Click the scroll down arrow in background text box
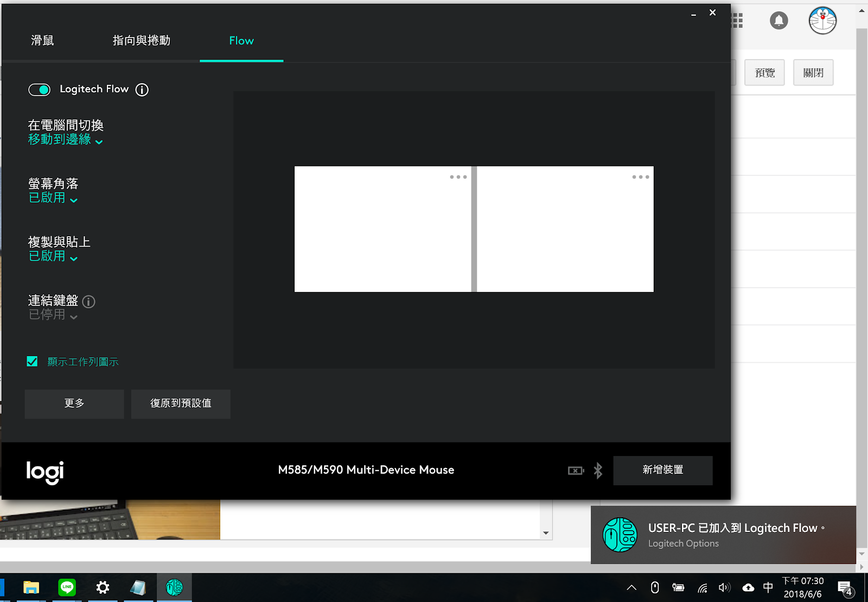 (x=546, y=533)
